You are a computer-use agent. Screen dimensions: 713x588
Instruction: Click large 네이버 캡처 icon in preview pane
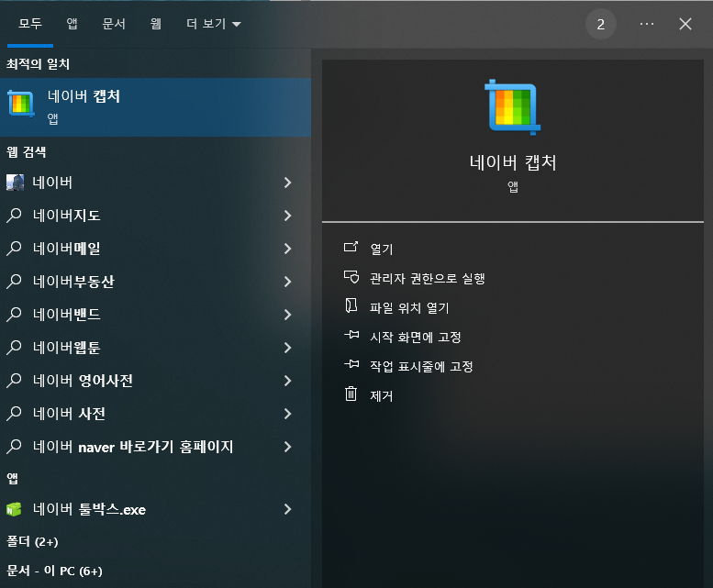512,107
